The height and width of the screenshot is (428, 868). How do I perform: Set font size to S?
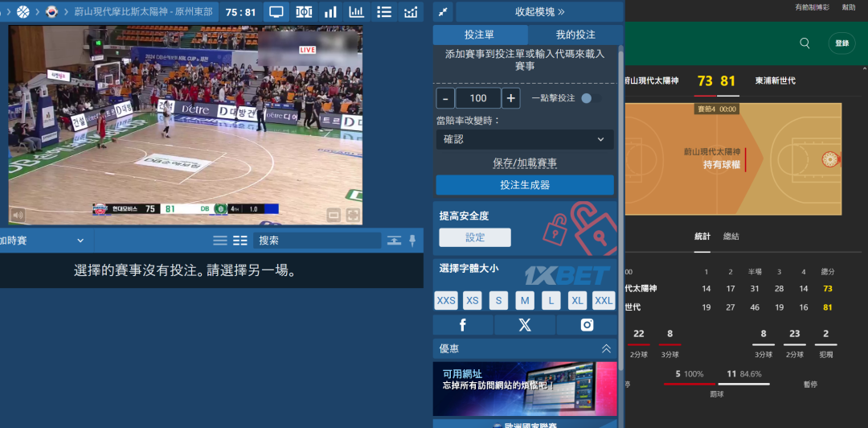(498, 301)
